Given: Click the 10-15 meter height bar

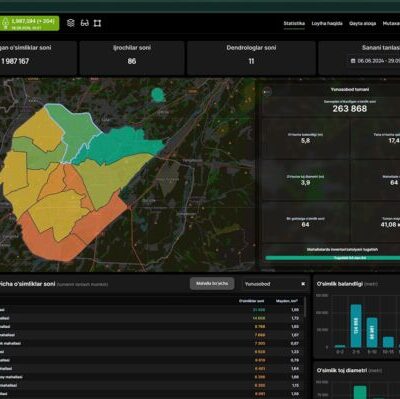Looking at the screenshot, I should tap(388, 342).
